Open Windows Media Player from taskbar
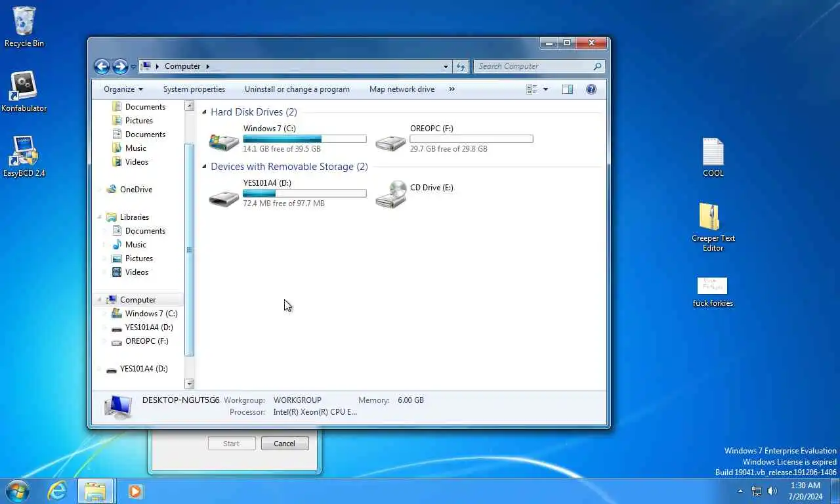 pyautogui.click(x=136, y=491)
